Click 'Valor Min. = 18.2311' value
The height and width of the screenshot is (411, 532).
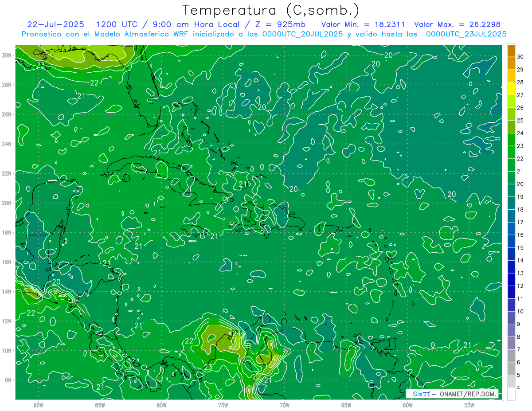[x=364, y=24]
